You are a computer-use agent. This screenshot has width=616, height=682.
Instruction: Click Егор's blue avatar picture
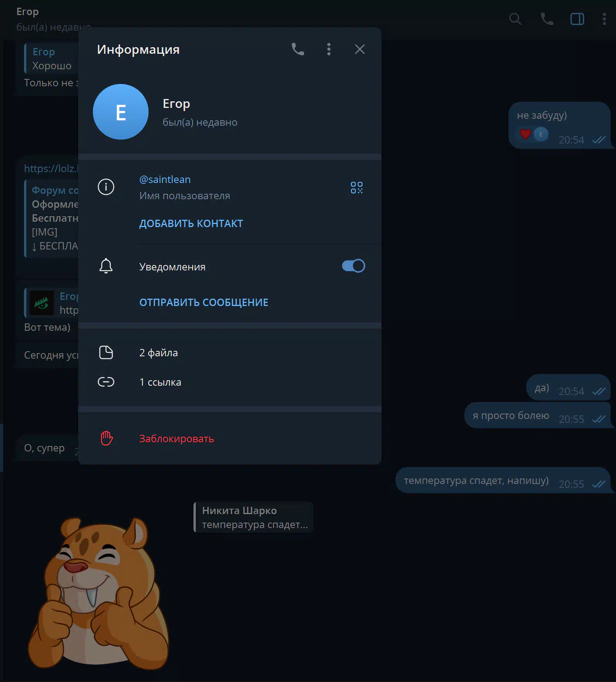point(121,112)
